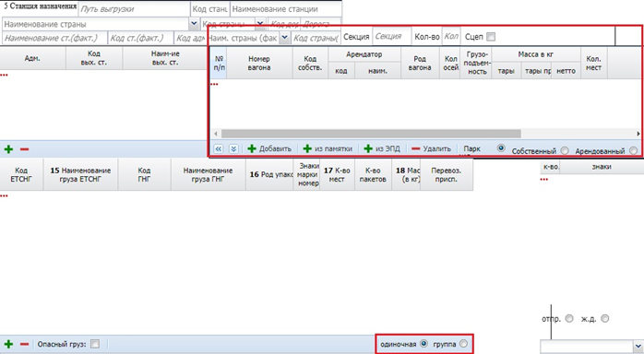Click the double down chevron icon in wagon toolbar
The width and height of the screenshot is (644, 354).
(x=233, y=149)
